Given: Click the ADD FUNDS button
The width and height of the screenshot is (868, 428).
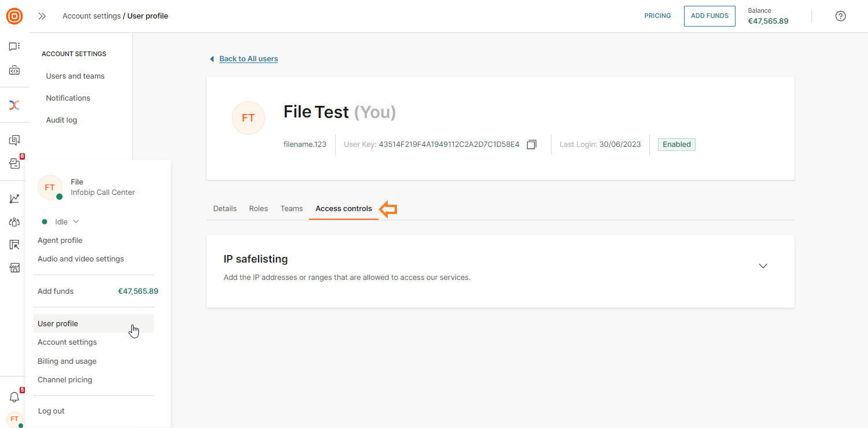Looking at the screenshot, I should click(709, 16).
